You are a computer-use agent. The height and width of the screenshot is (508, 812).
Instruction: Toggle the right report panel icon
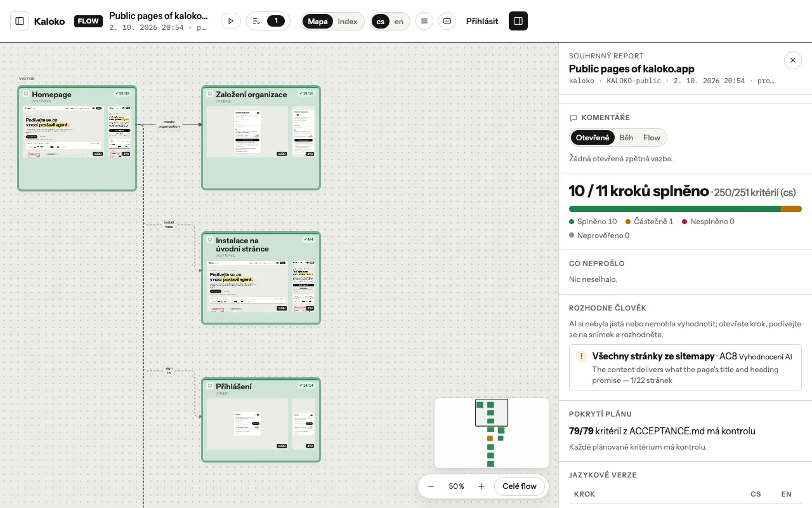pyautogui.click(x=518, y=21)
